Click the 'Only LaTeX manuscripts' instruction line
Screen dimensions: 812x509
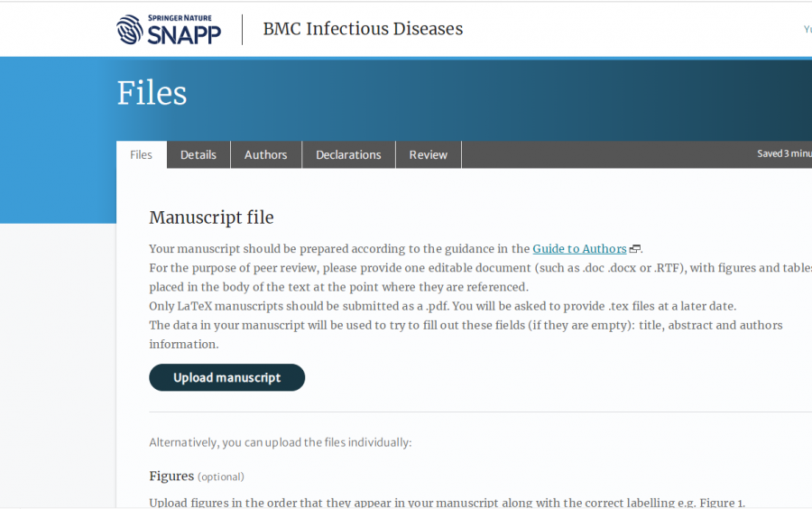coord(442,306)
